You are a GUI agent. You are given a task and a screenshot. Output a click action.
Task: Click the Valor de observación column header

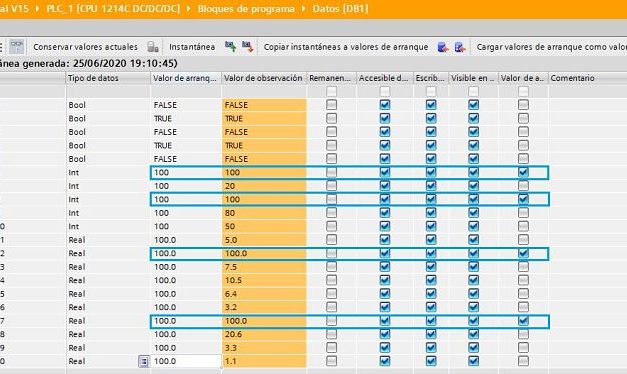click(x=264, y=78)
